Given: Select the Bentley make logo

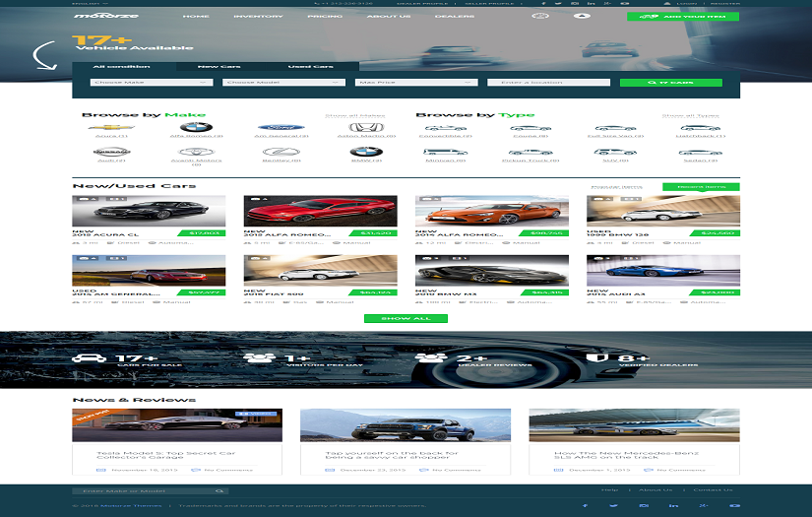Looking at the screenshot, I should pos(281,152).
